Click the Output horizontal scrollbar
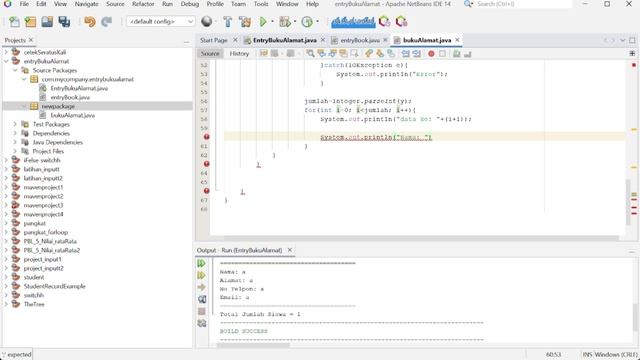The image size is (640, 360). (x=253, y=345)
